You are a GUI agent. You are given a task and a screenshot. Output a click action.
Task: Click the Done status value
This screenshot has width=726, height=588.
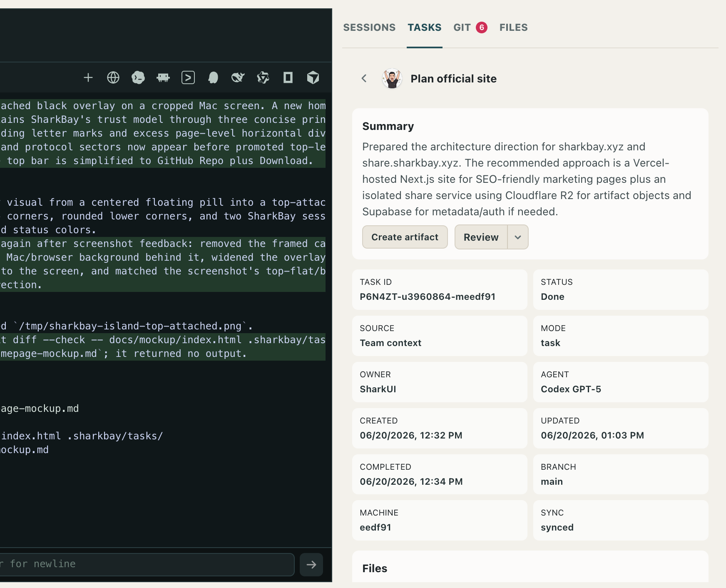[x=552, y=296]
